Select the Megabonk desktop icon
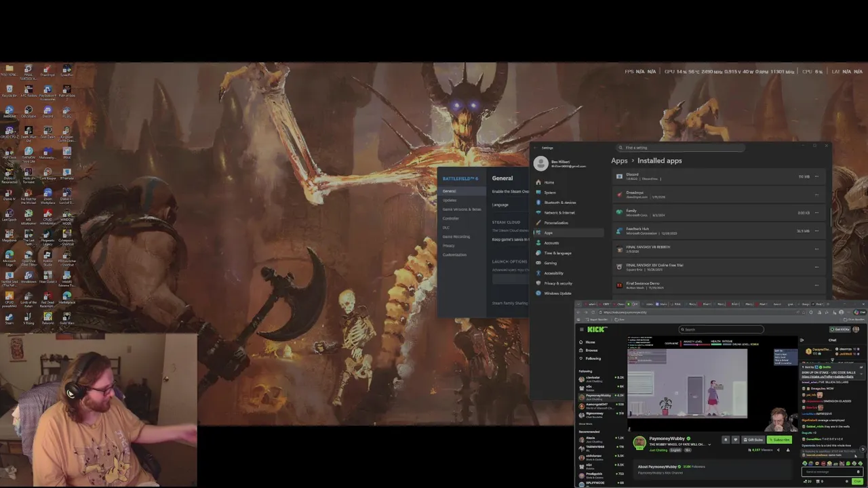Viewport: 868px width, 488px height. point(9,234)
